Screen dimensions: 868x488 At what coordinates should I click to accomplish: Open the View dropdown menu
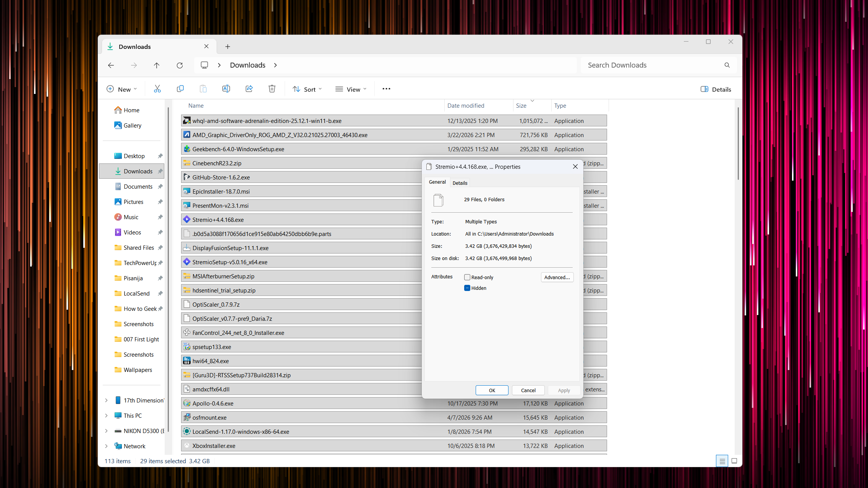[x=351, y=89]
